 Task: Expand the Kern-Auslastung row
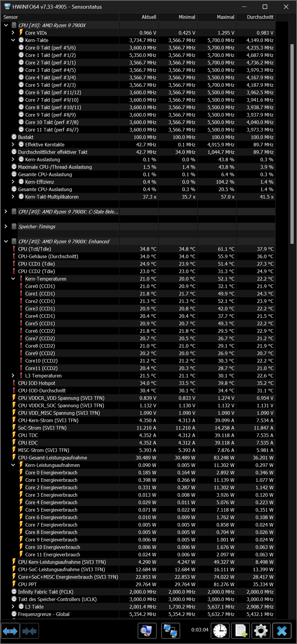[x=13, y=160]
